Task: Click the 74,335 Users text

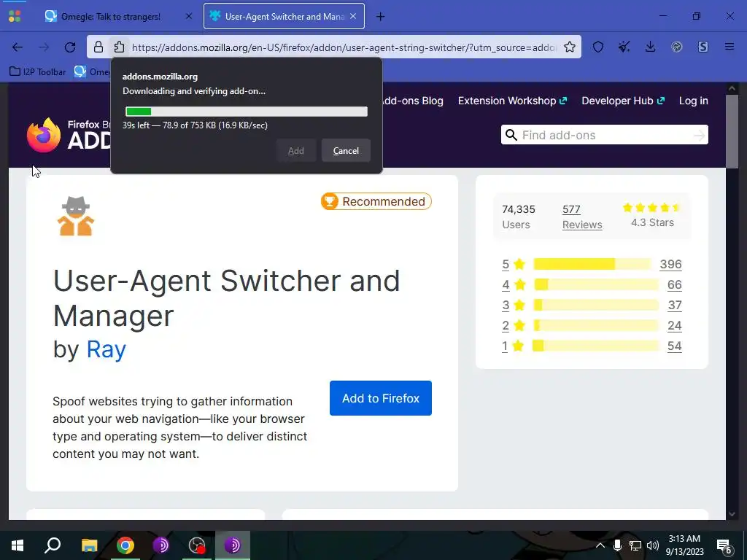Action: coord(519,217)
